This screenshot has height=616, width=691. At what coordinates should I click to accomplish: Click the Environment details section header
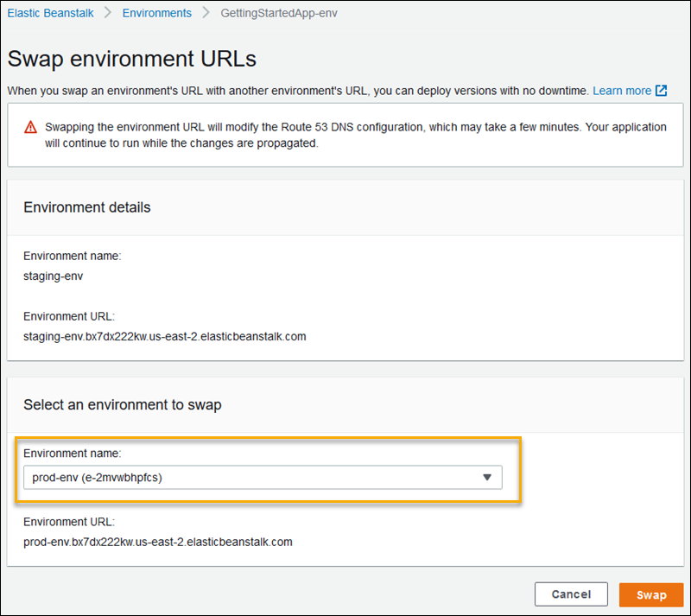point(86,207)
